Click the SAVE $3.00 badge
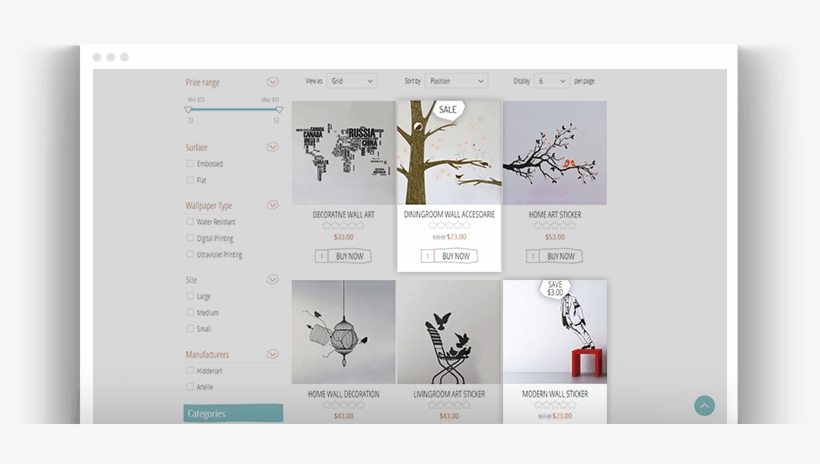The width and height of the screenshot is (820, 464). point(555,288)
